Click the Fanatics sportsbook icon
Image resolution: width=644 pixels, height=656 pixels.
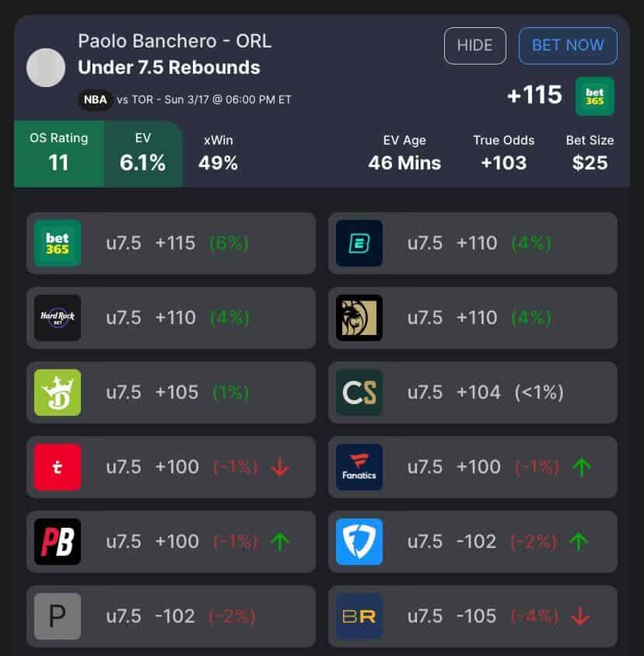tap(359, 467)
